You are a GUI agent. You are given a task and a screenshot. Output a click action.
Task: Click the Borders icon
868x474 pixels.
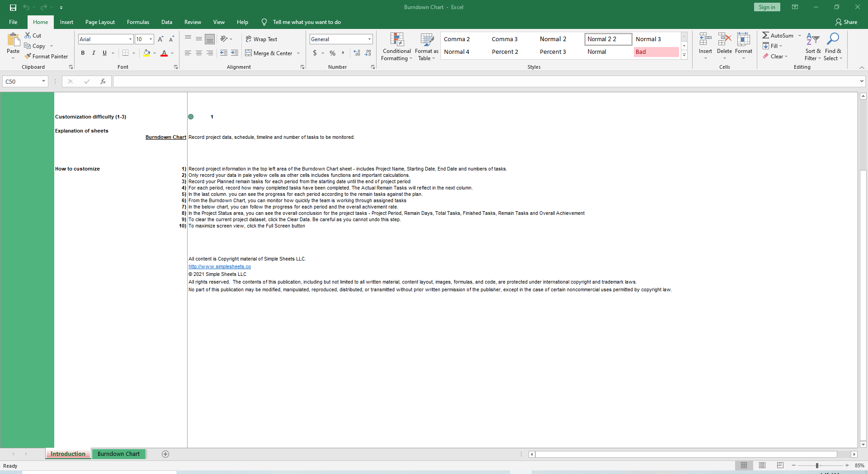126,53
